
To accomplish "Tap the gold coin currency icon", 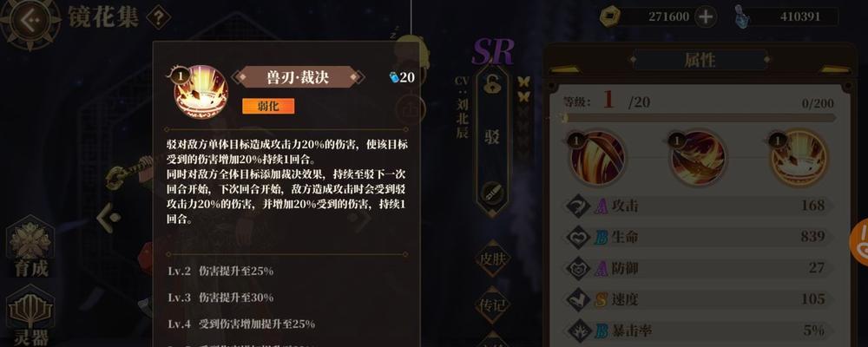I will click(x=609, y=16).
